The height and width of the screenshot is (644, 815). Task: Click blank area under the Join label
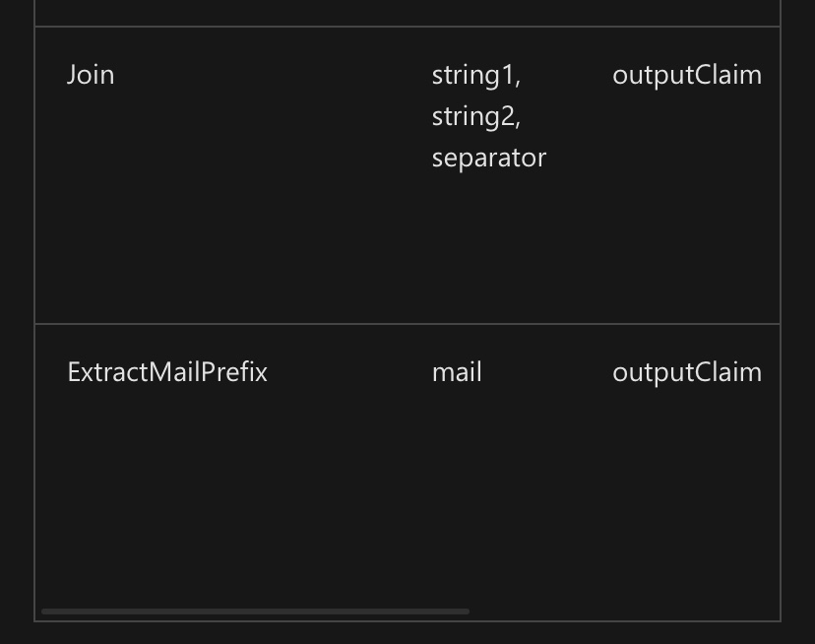(91, 197)
